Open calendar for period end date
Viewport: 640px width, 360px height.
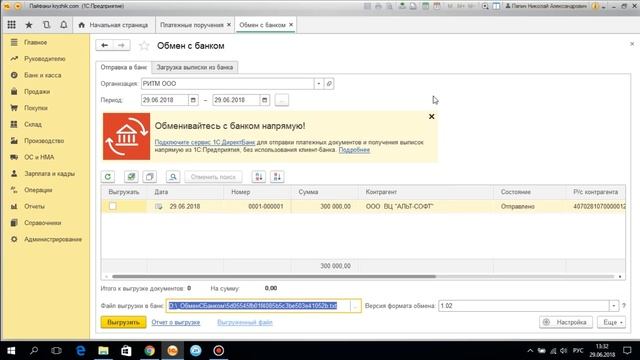[x=264, y=100]
